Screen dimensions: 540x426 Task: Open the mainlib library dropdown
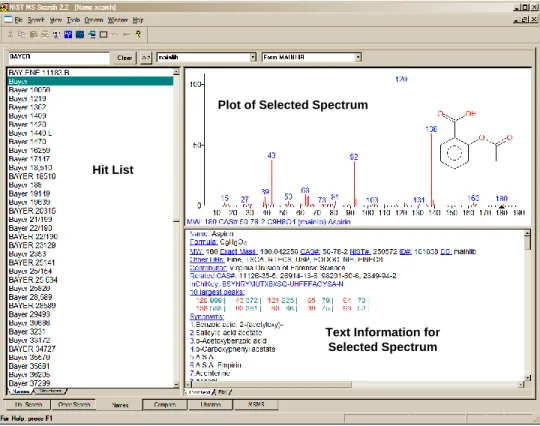pyautogui.click(x=253, y=57)
